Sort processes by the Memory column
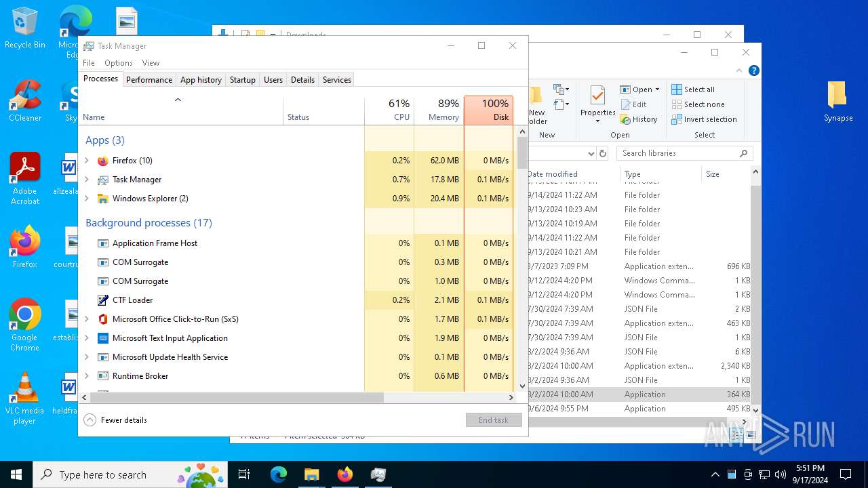This screenshot has height=488, width=868. 439,110
